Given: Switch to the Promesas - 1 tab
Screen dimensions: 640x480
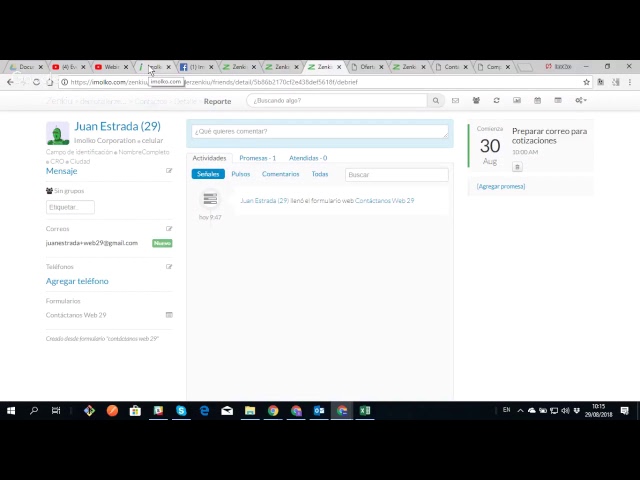Looking at the screenshot, I should [x=258, y=158].
